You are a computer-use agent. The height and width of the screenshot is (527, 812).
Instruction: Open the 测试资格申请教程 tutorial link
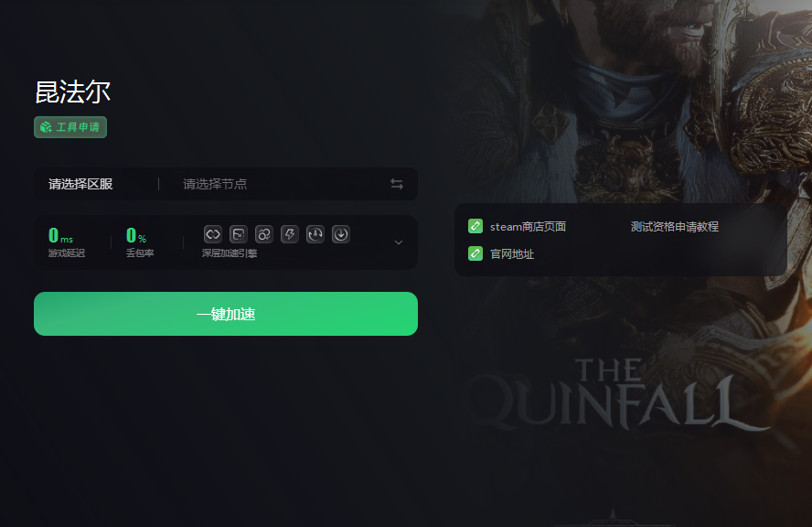pyautogui.click(x=675, y=227)
